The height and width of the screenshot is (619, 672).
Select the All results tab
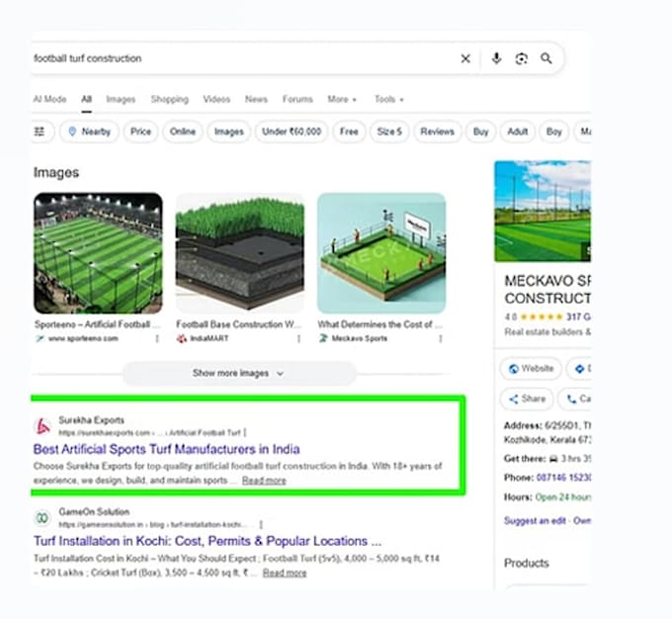click(87, 99)
